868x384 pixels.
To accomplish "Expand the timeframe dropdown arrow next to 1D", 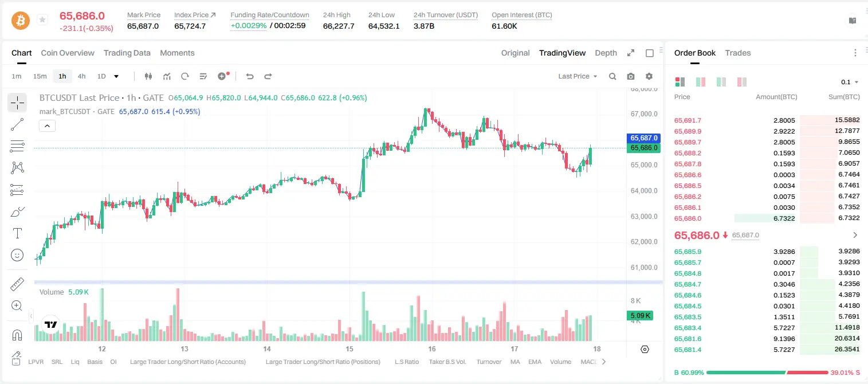I will point(116,76).
